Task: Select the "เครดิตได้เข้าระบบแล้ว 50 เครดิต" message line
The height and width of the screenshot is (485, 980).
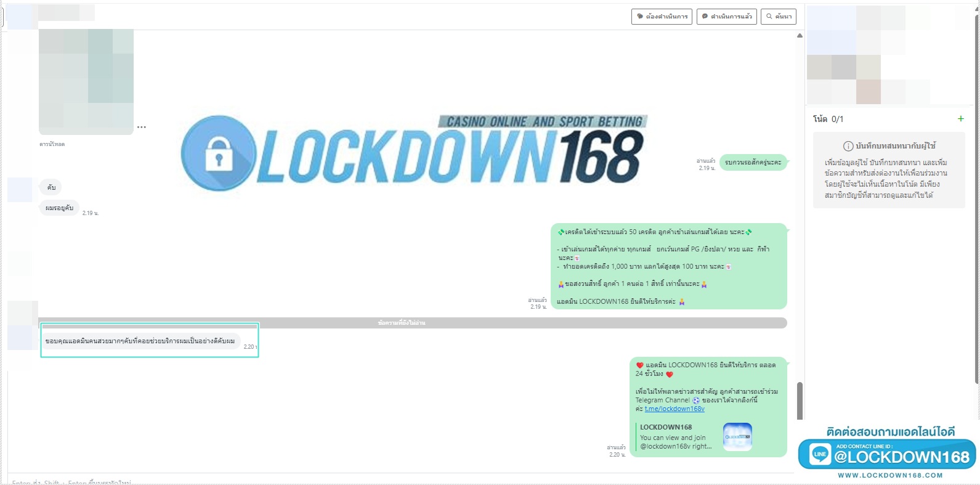Action: [655, 232]
